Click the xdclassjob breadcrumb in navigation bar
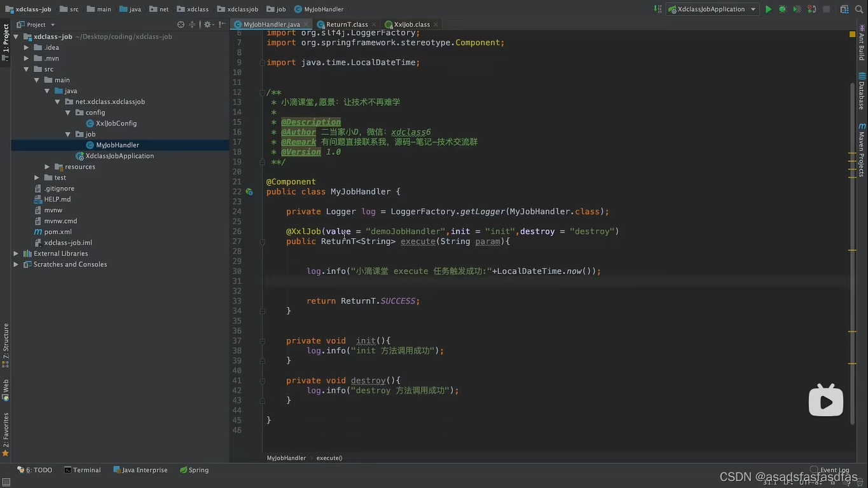868x488 pixels. 237,10
